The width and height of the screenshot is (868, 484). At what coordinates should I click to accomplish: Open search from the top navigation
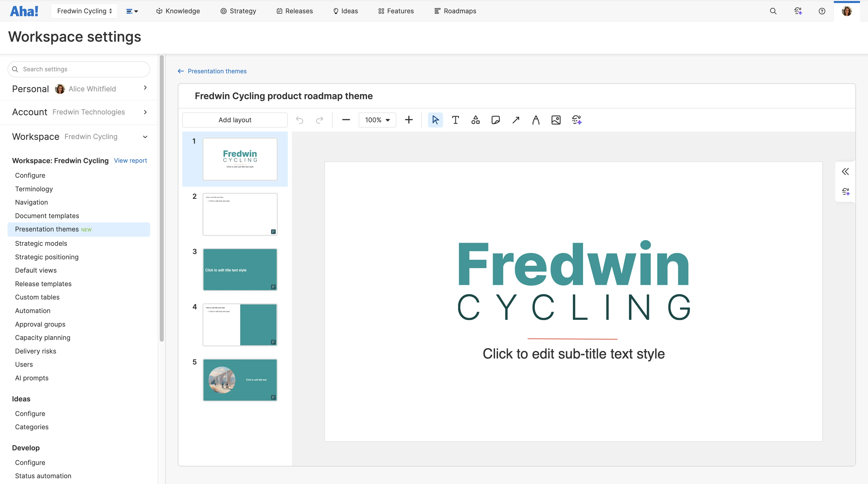(773, 11)
